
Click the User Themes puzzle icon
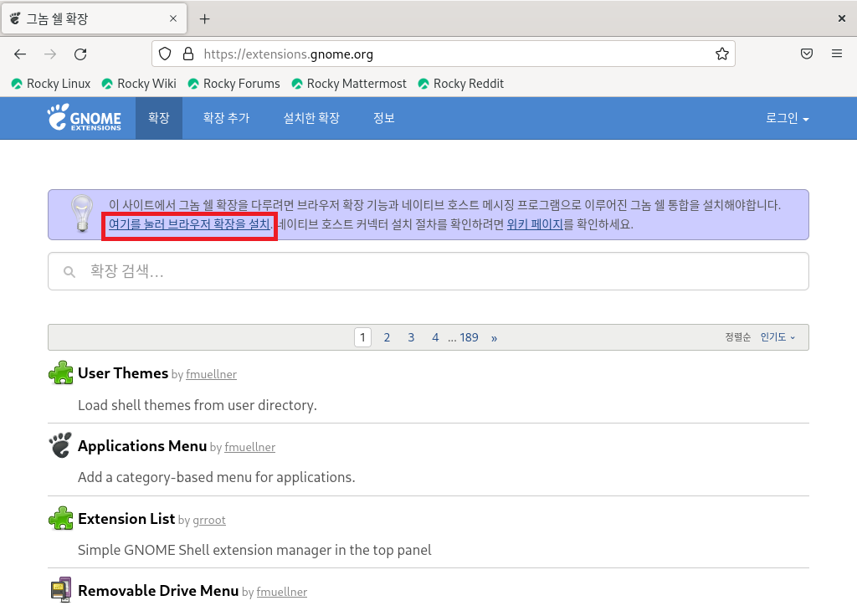[60, 372]
